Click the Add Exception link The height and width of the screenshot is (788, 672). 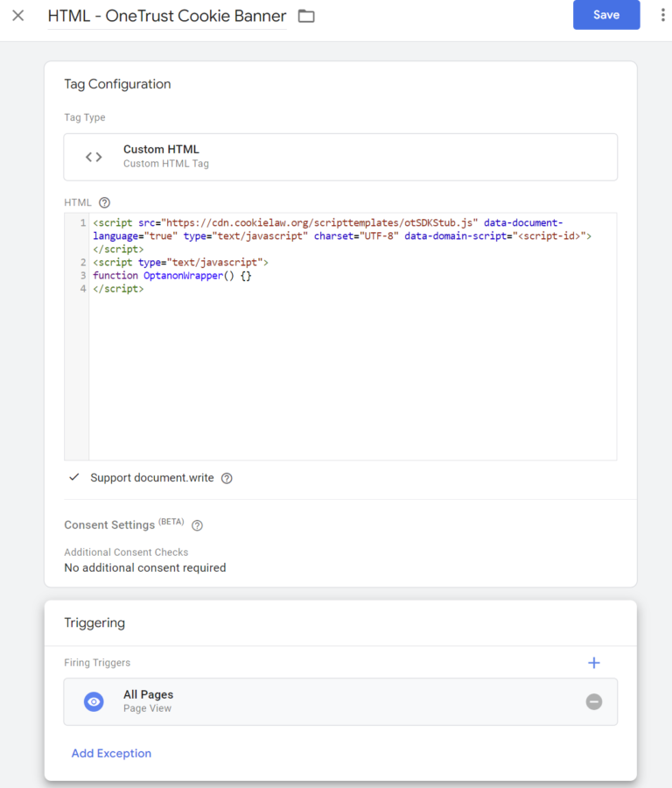click(x=111, y=753)
